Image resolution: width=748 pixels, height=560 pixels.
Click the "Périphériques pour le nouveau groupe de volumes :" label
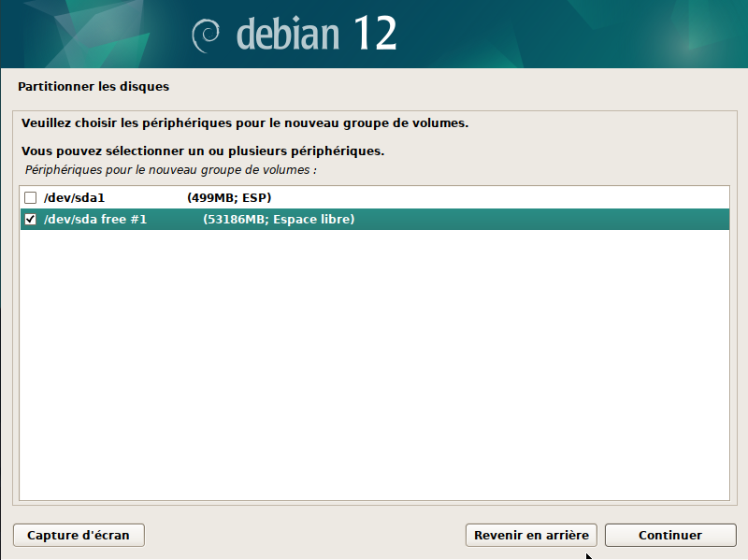[x=171, y=170]
